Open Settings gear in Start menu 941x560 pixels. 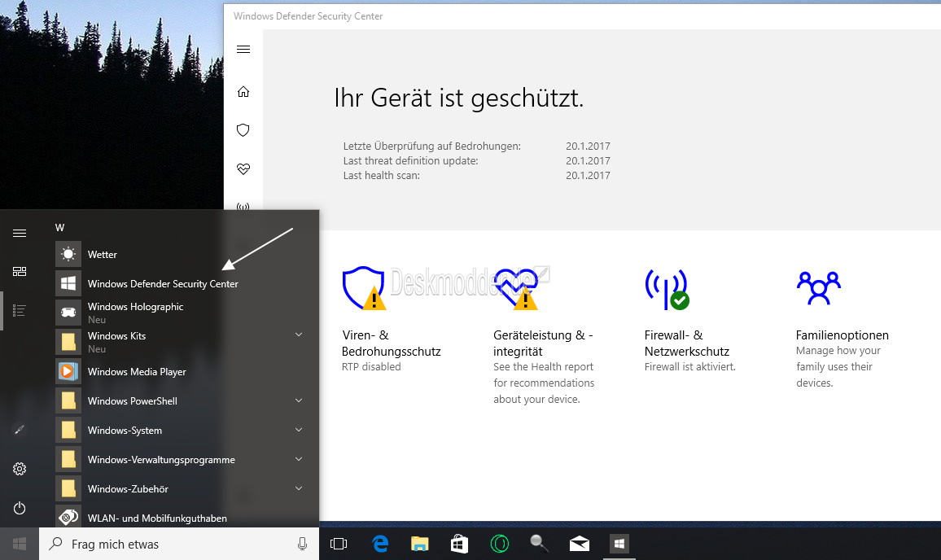pyautogui.click(x=20, y=469)
